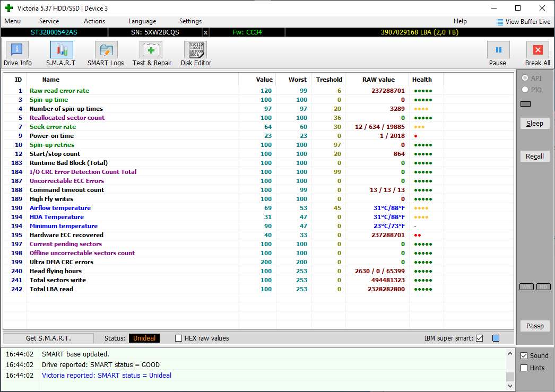Open the Disk Editor

pos(196,50)
